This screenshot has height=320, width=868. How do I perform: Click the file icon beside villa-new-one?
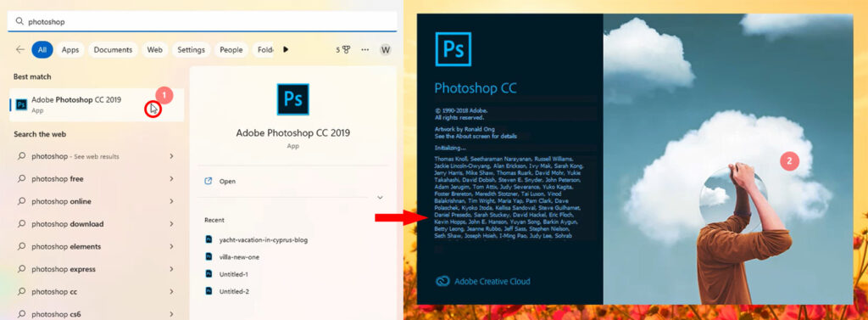coord(209,256)
